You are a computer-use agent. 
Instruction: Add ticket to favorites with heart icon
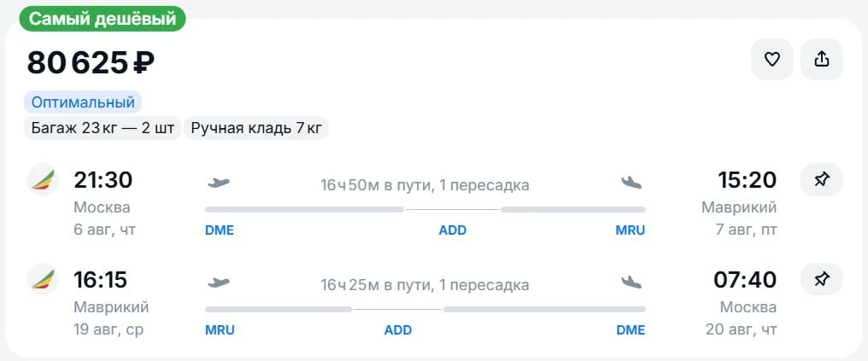pyautogui.click(x=771, y=59)
